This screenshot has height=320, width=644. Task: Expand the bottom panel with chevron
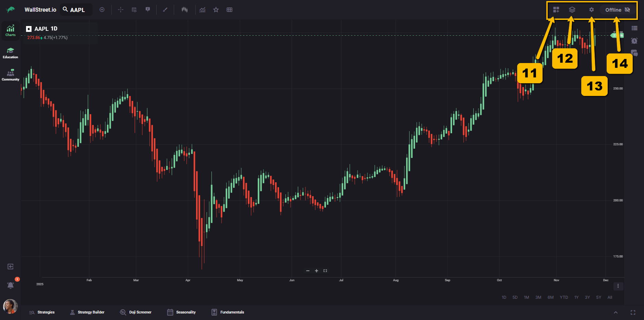(616, 312)
